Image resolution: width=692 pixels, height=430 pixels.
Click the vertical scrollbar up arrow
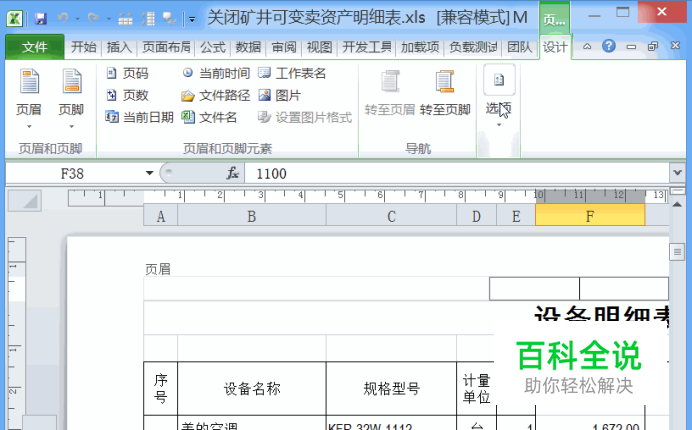[677, 204]
